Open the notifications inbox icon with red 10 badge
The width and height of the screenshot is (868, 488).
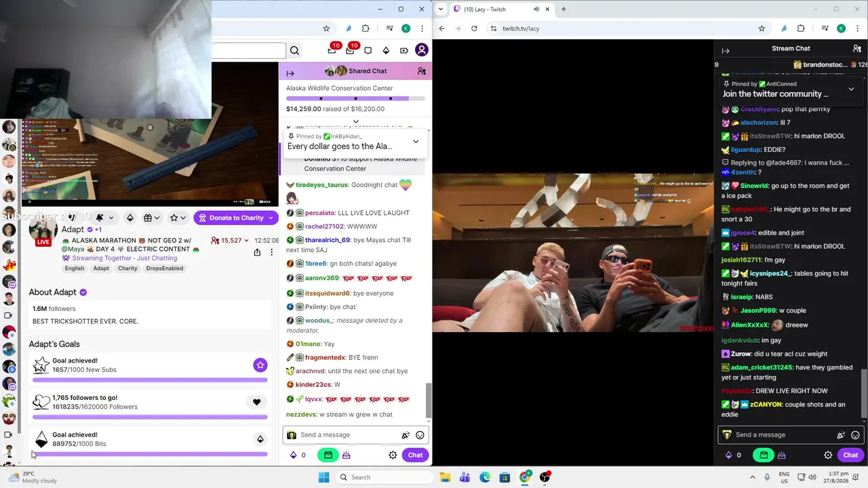tap(350, 50)
